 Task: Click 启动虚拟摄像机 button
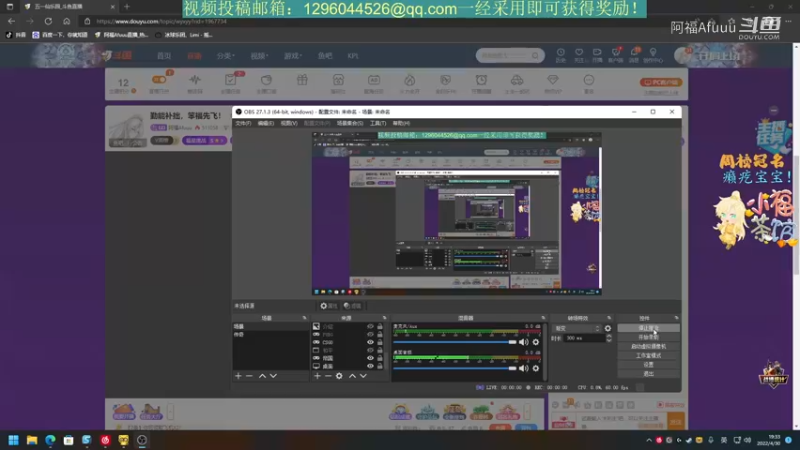[x=648, y=346]
